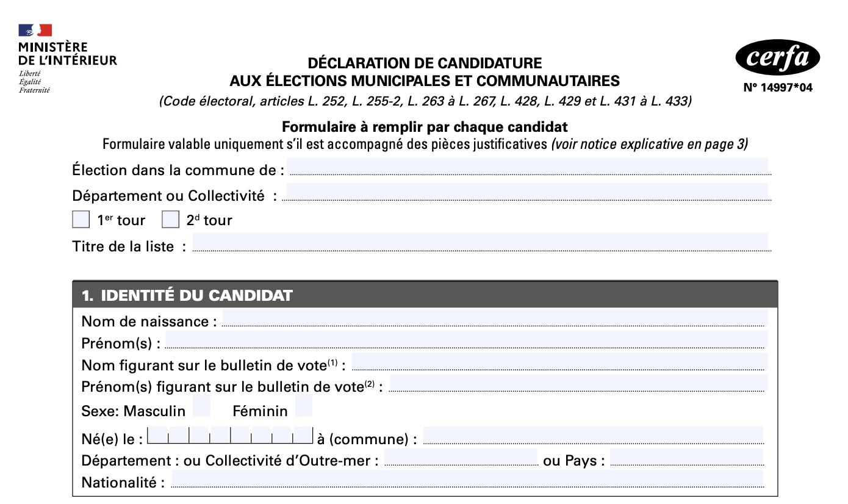Screen dimensions: 848x504
Task: Click the Élection dans la commune de field
Action: (528, 167)
